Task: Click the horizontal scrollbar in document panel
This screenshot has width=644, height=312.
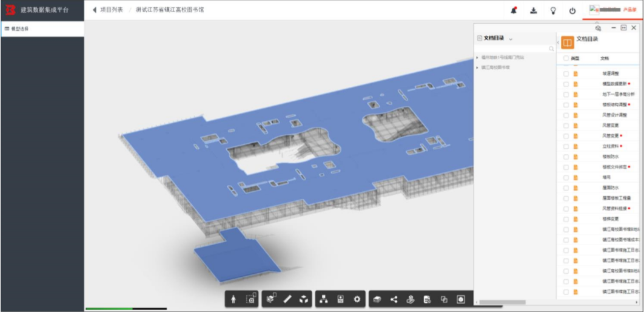Action: [x=502, y=302]
